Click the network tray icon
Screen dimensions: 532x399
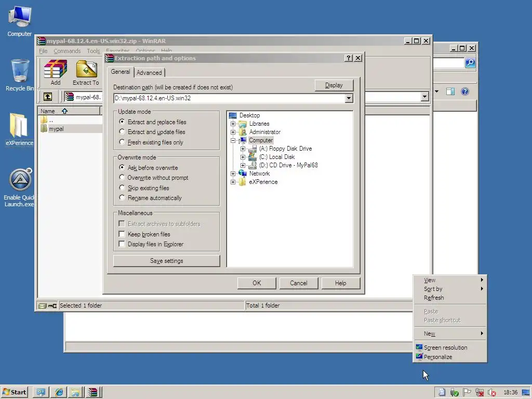coord(480,393)
